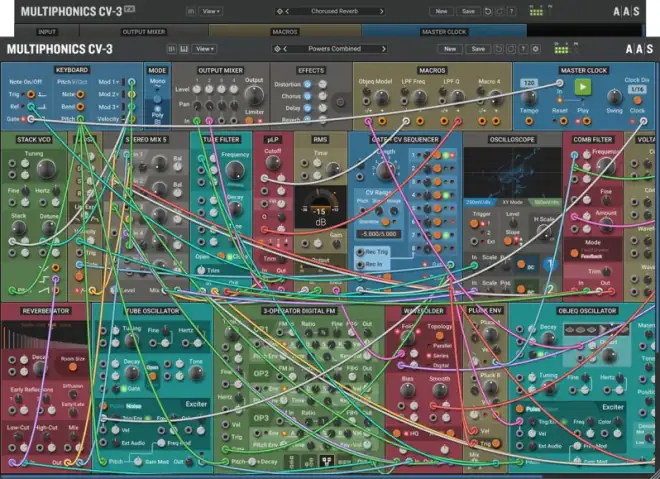
Task: Click the Comb Filter Out jack
Action: coord(612,290)
